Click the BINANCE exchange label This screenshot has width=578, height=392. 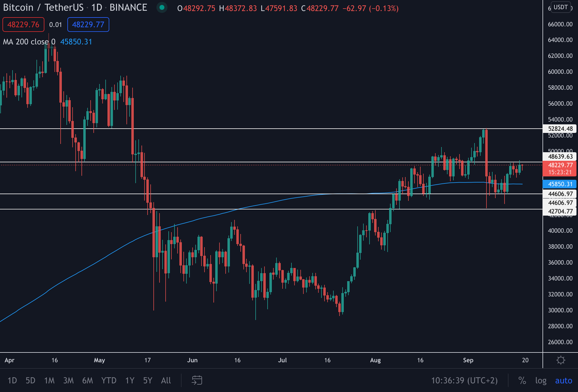128,7
